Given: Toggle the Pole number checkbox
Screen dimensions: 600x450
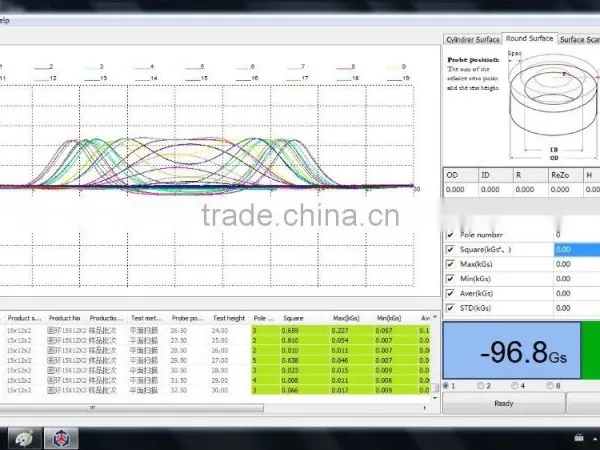Looking at the screenshot, I should (x=450, y=235).
